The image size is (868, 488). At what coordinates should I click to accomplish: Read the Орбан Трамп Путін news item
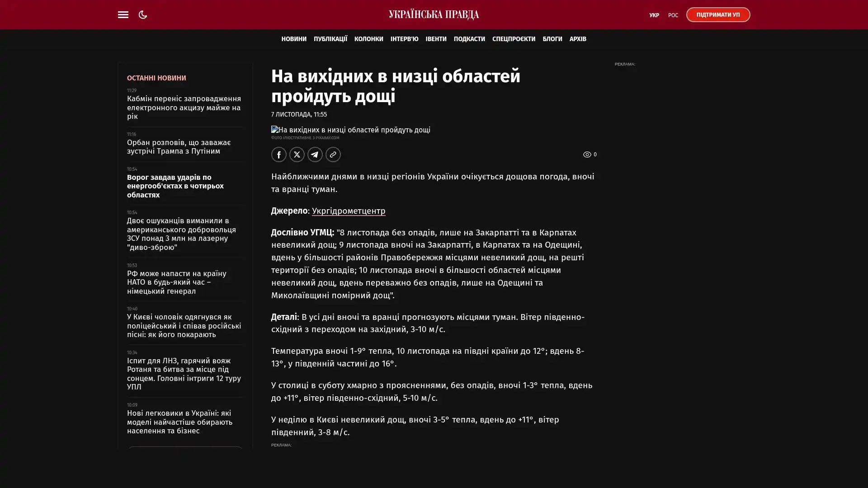coord(179,147)
